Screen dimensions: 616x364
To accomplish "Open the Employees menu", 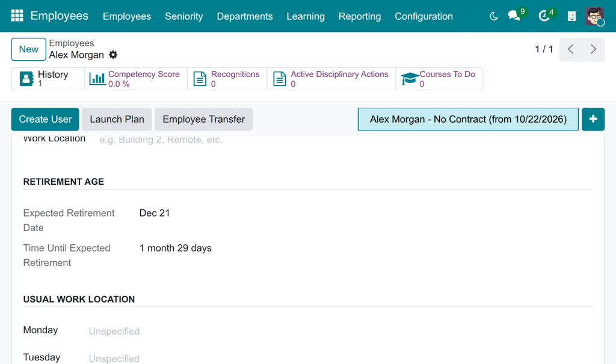I will (x=127, y=16).
